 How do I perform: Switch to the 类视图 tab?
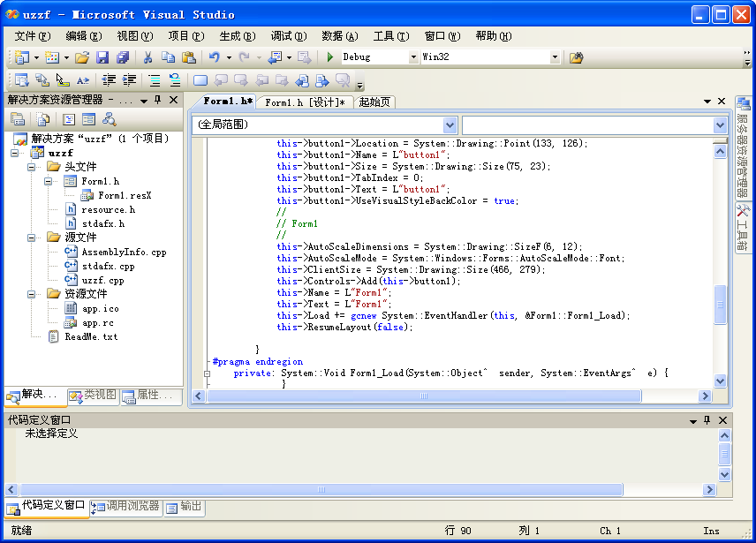pyautogui.click(x=94, y=396)
